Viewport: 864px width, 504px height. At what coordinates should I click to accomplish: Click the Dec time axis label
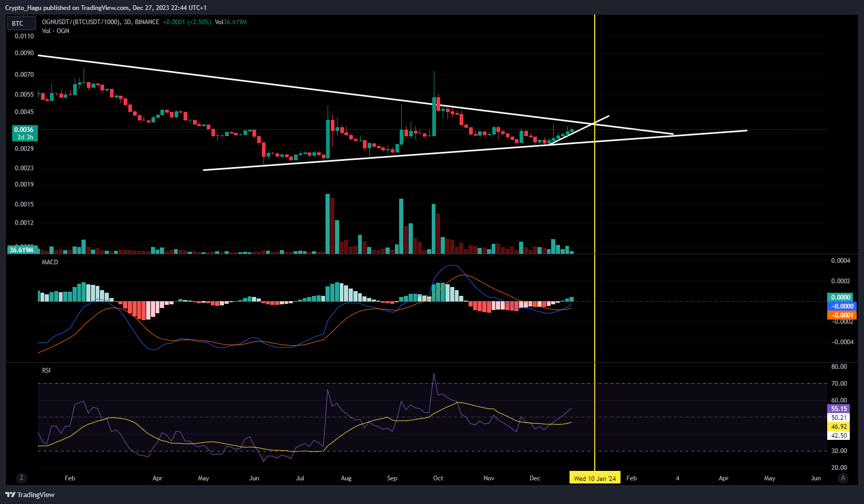pyautogui.click(x=535, y=478)
